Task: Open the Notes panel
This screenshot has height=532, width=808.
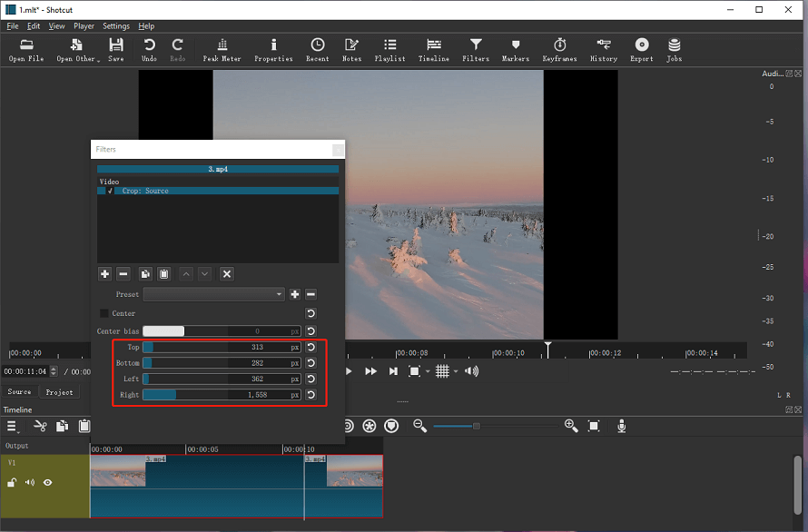Action: pos(352,50)
